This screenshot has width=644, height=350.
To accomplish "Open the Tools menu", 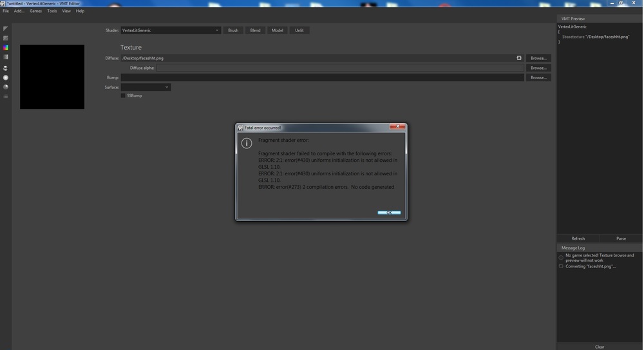I will [x=52, y=11].
